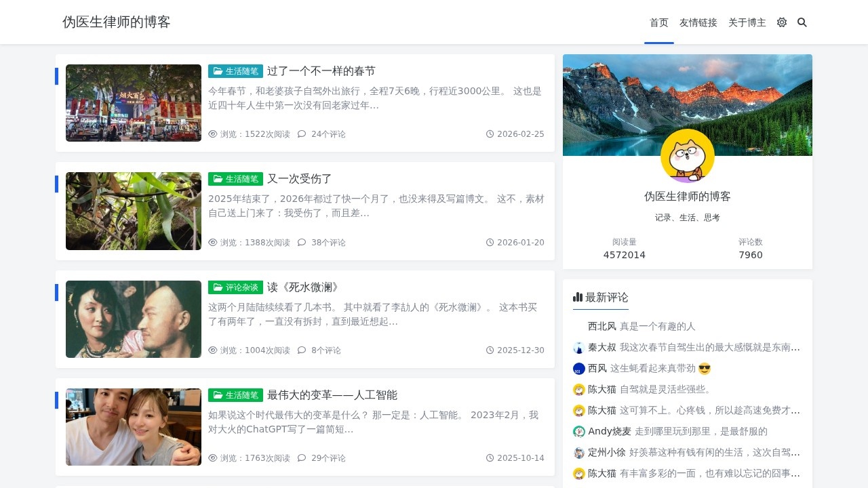Click the bar-chart icon beside 最新评论
Viewport: 868px width, 488px height.
point(578,297)
